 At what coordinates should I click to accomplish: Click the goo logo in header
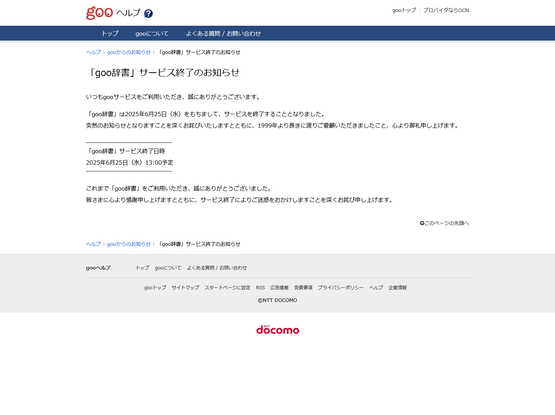pos(99,13)
